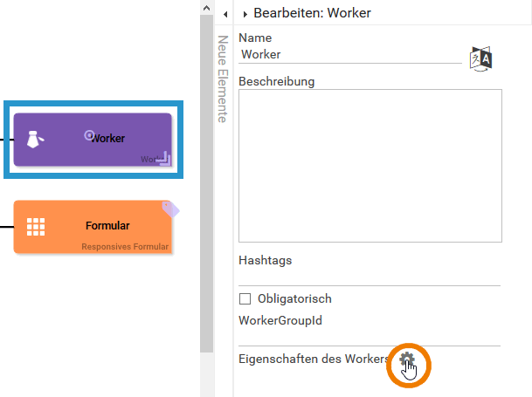This screenshot has height=397, width=532.
Task: Focus the Name input field
Action: pos(350,55)
